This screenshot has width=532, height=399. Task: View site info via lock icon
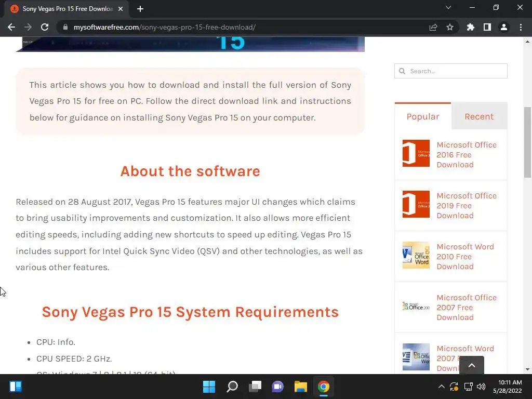point(65,27)
